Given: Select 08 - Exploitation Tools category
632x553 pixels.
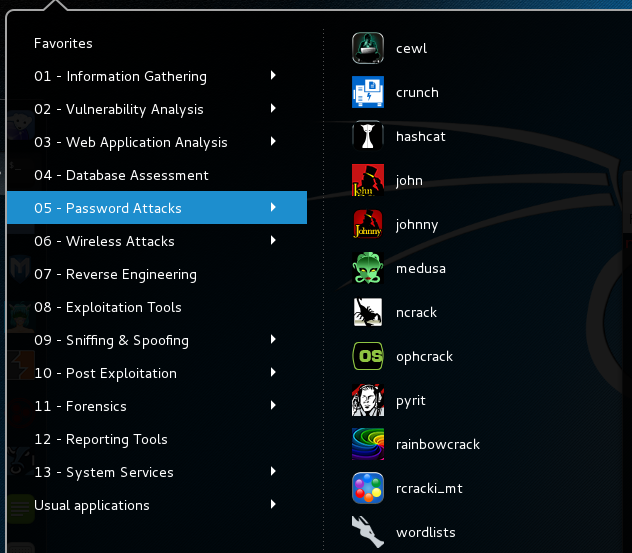Looking at the screenshot, I should (x=157, y=307).
